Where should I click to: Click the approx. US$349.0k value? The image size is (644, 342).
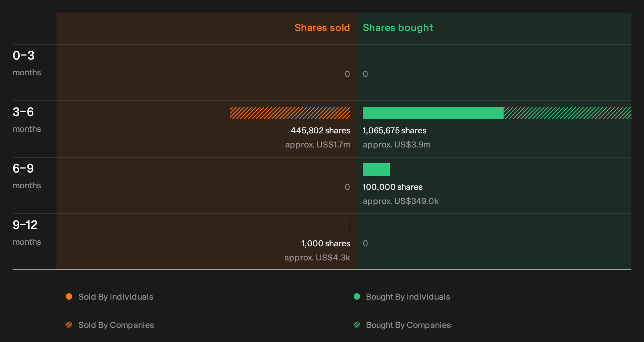pyautogui.click(x=400, y=201)
